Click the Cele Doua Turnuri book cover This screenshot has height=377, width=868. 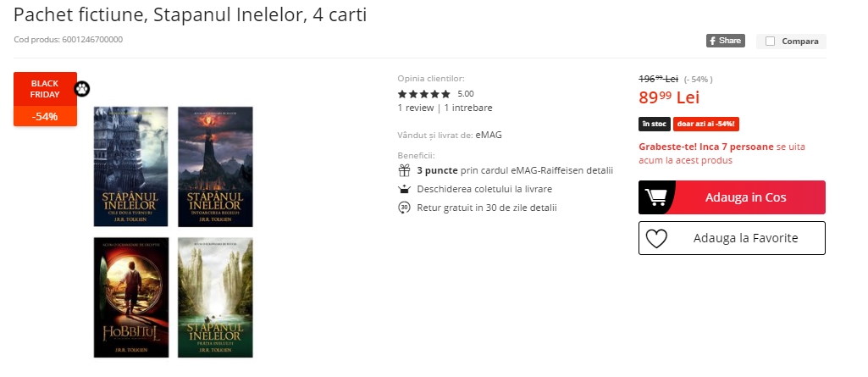(130, 167)
